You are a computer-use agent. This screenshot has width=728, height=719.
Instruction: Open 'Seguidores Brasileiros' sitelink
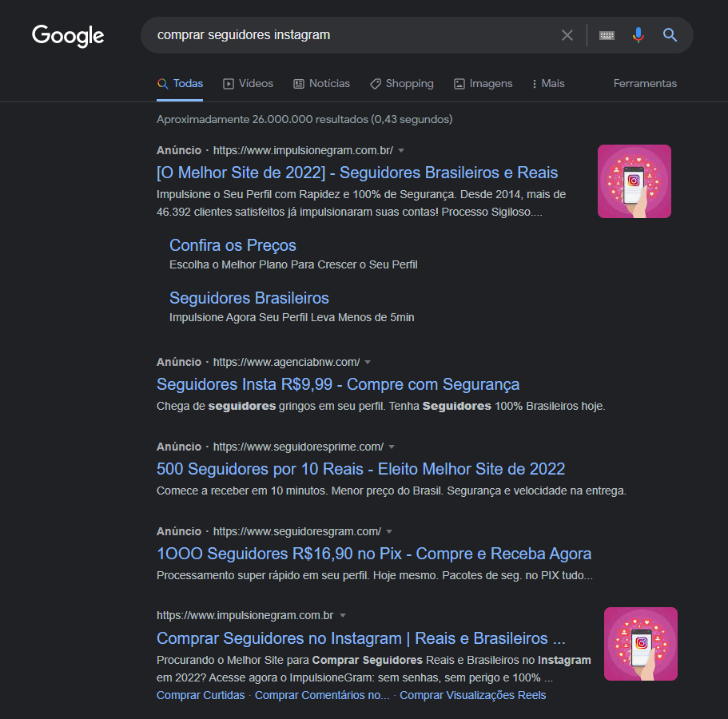pyautogui.click(x=249, y=298)
